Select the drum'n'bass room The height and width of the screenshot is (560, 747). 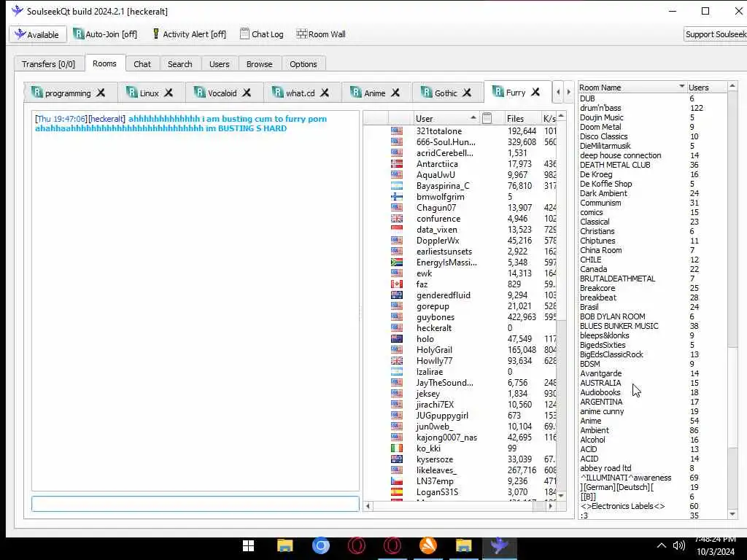[600, 108]
